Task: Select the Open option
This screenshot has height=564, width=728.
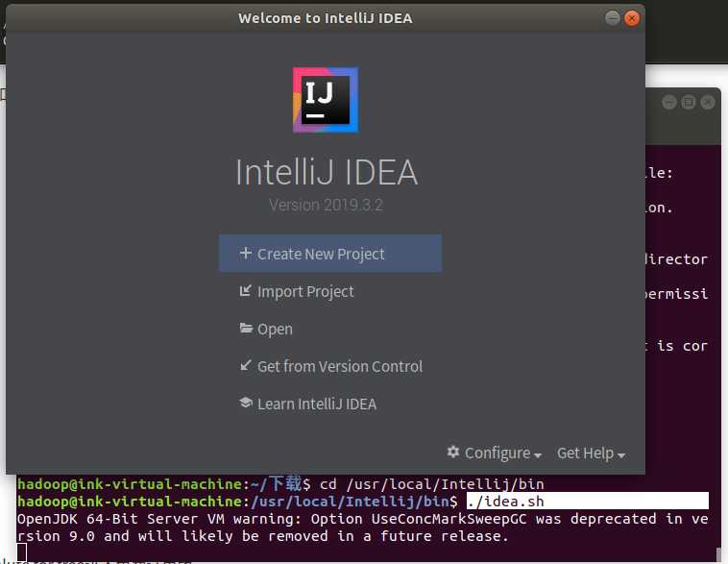Action: pyautogui.click(x=266, y=329)
